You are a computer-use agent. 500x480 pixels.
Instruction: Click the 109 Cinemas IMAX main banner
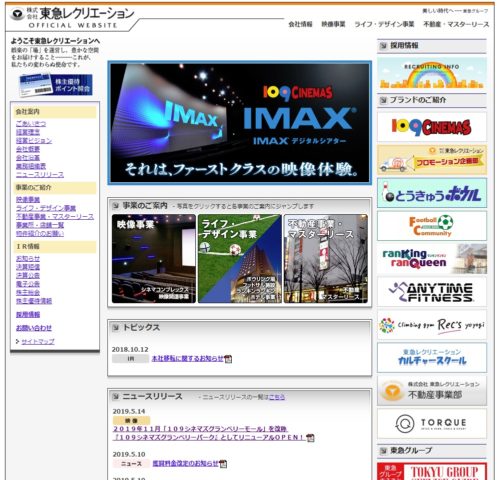click(x=240, y=123)
